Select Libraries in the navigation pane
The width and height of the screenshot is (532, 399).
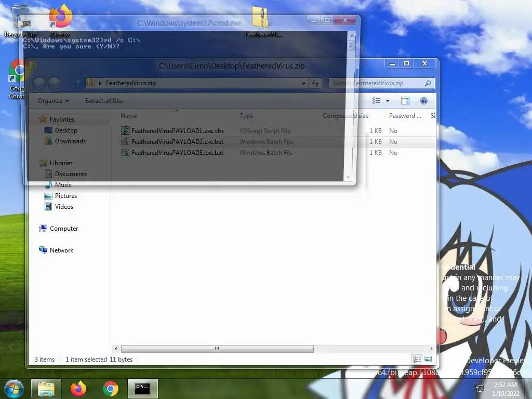point(61,163)
